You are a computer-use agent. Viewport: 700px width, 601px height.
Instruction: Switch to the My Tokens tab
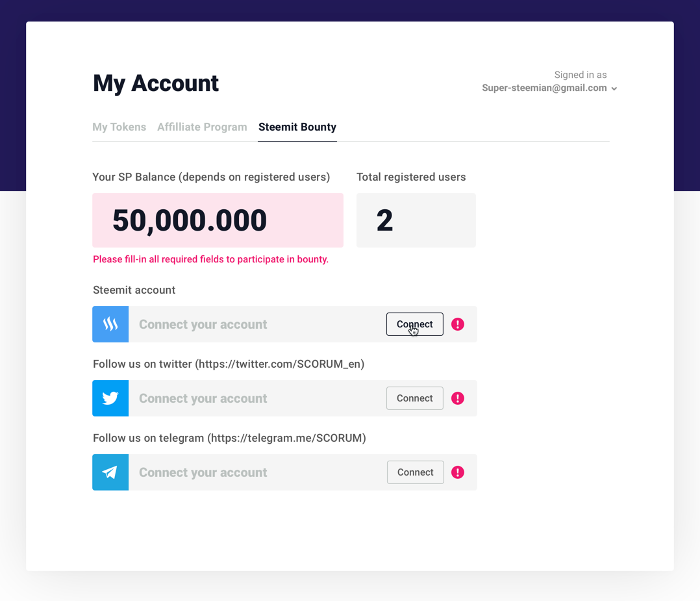[x=119, y=127]
